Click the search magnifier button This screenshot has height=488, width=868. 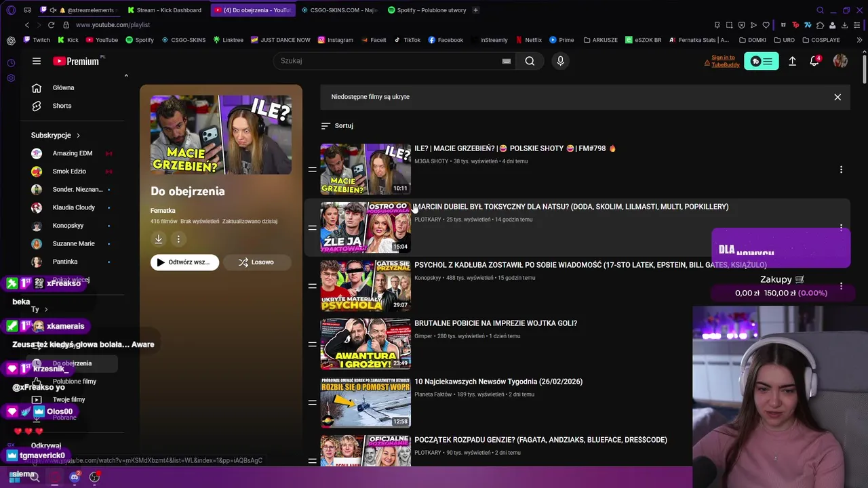530,61
